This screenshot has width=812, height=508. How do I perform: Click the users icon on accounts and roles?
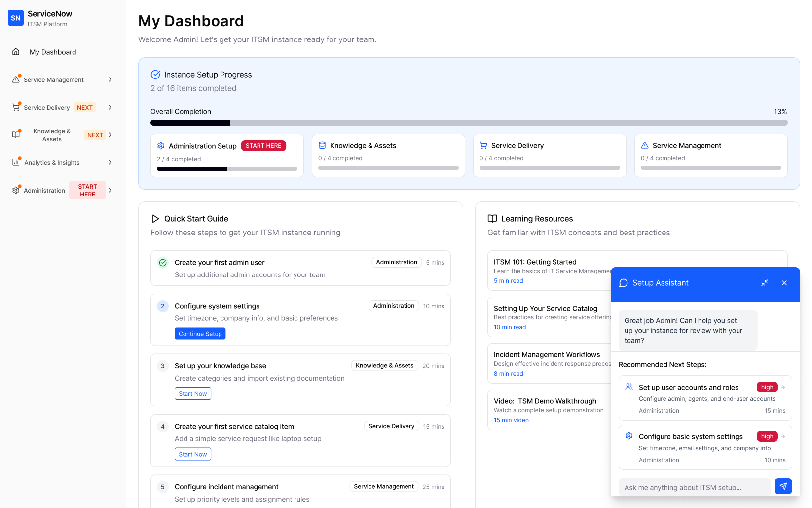coord(629,387)
